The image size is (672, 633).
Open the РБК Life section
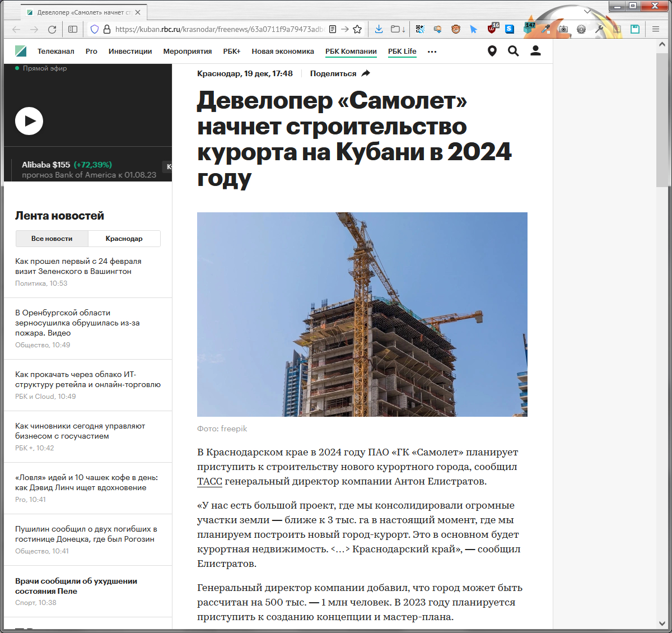tap(402, 51)
